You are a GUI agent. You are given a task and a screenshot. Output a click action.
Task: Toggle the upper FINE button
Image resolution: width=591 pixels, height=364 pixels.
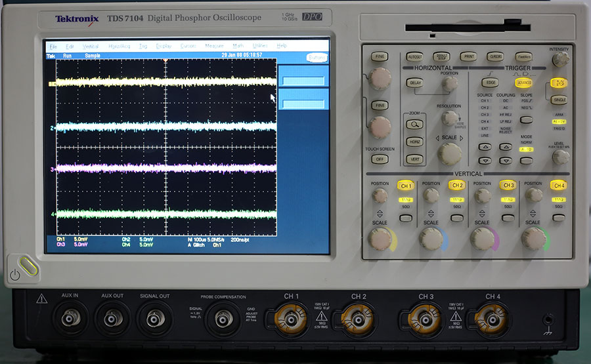click(x=380, y=56)
